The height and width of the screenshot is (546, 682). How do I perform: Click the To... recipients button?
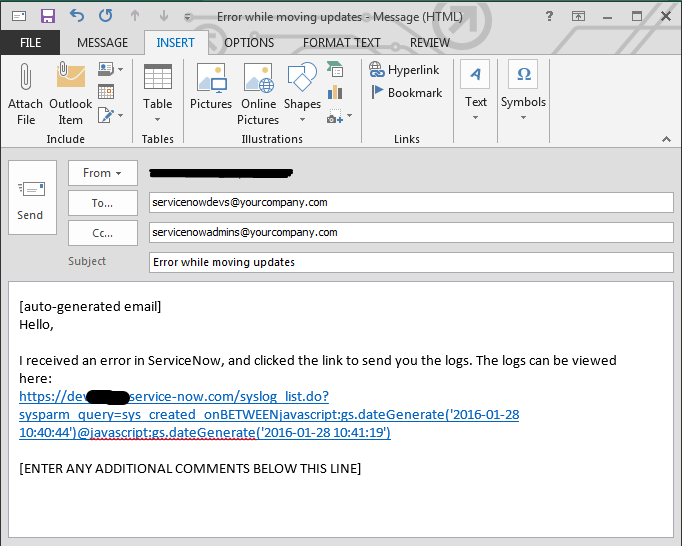pyautogui.click(x=103, y=203)
